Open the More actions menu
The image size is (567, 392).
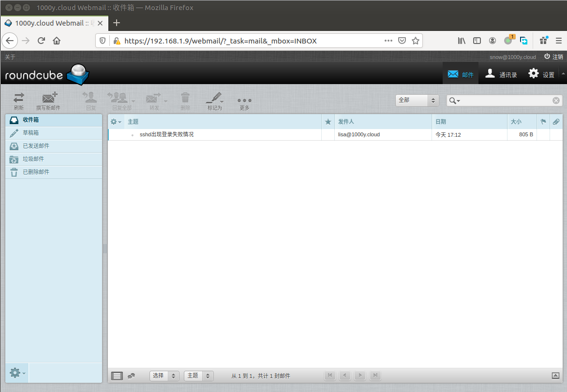(244, 101)
